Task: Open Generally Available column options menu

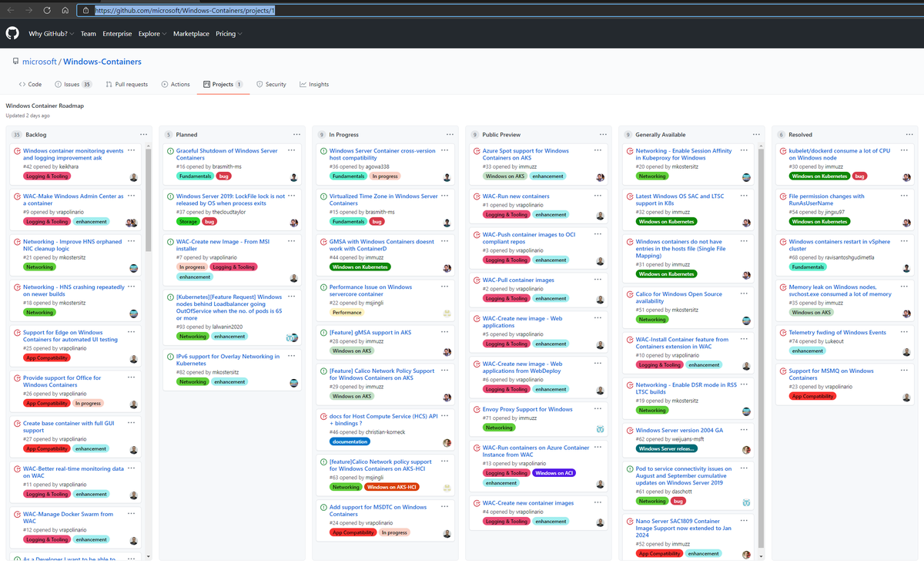Action: point(756,134)
